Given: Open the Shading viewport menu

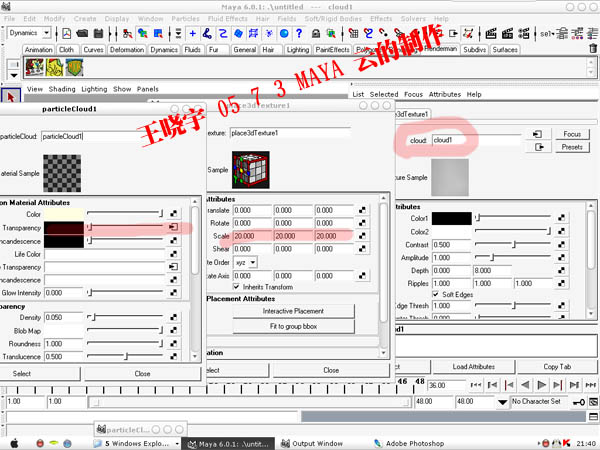Looking at the screenshot, I should 62,89.
